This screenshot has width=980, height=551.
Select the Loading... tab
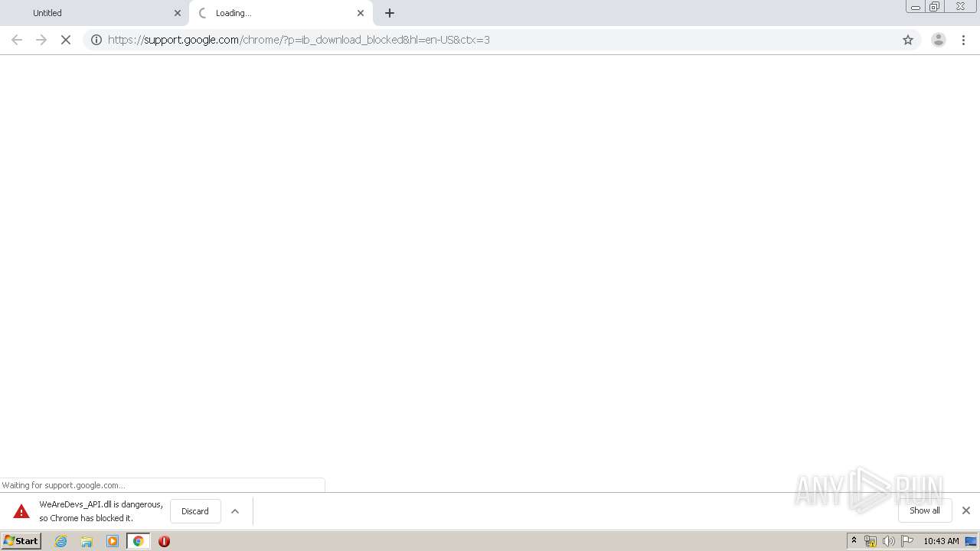[x=280, y=13]
